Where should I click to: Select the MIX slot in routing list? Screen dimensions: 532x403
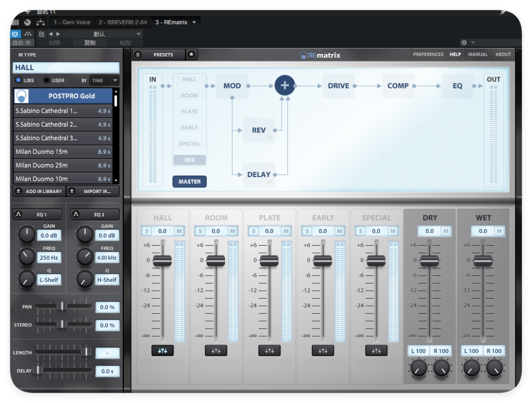[x=189, y=160]
